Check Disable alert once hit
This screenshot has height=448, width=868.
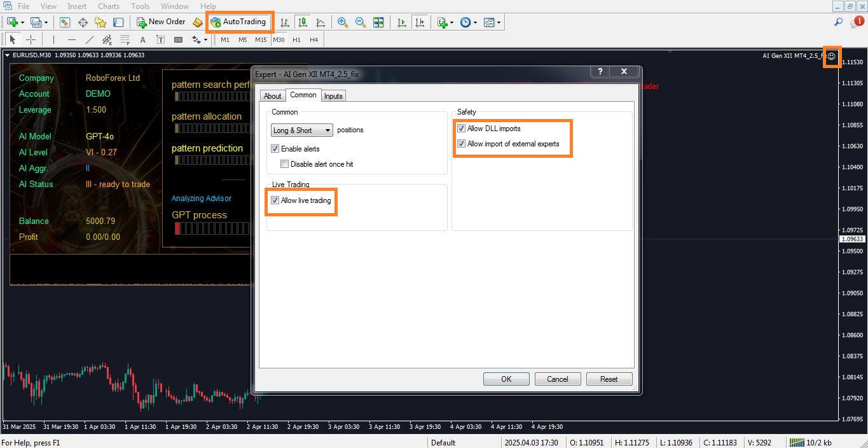(285, 164)
